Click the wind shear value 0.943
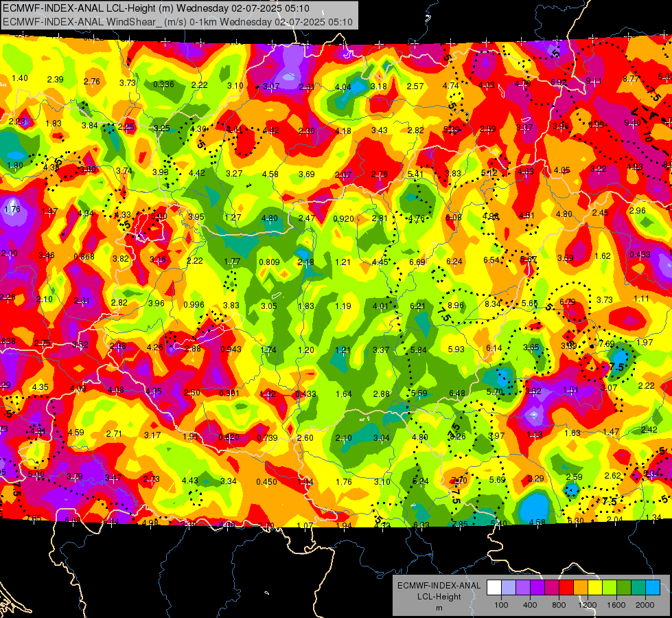 pos(231,350)
